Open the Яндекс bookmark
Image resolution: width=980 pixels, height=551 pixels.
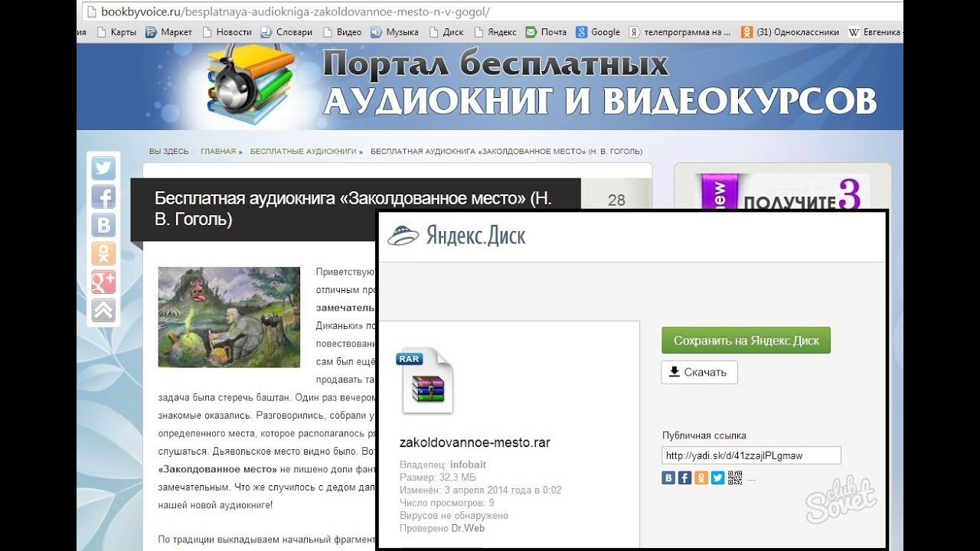coord(495,32)
